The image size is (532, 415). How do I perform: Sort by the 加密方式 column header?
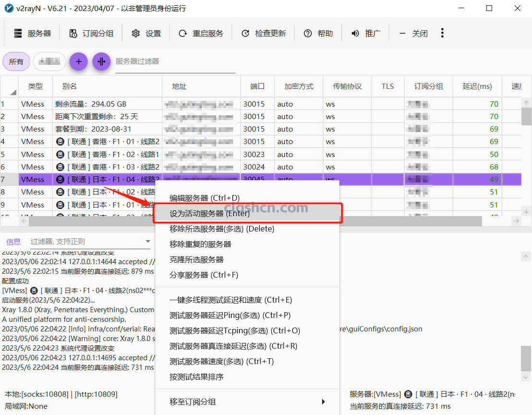pos(298,86)
